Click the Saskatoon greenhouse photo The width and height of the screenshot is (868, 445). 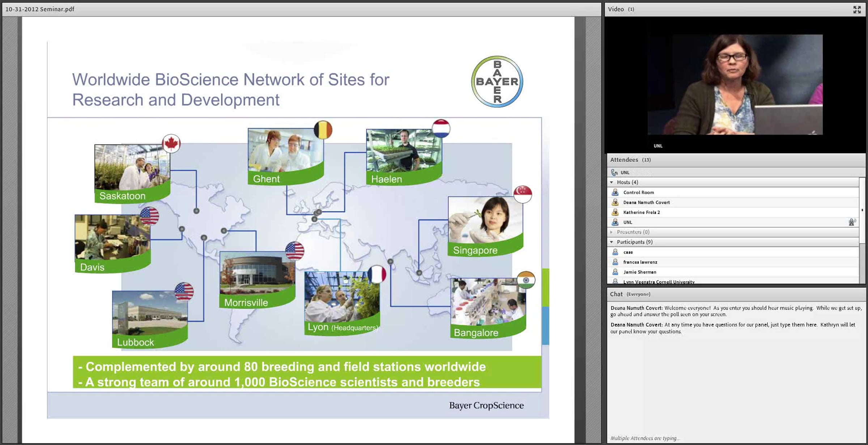point(132,167)
